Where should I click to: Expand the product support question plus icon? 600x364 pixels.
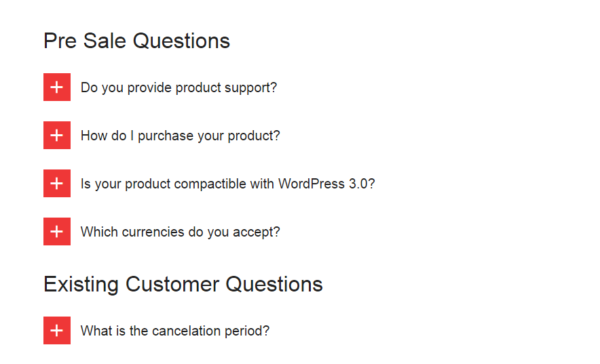click(x=57, y=87)
